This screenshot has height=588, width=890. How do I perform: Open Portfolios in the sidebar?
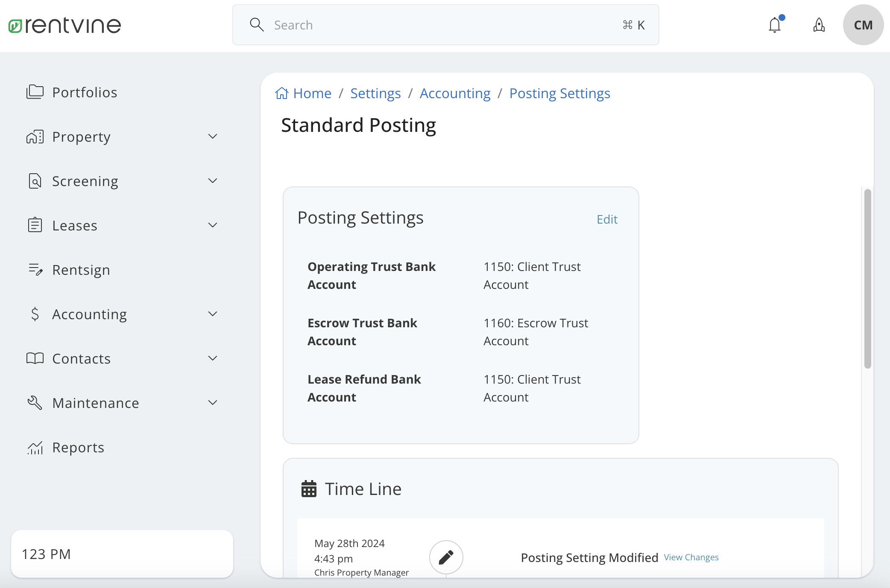pyautogui.click(x=85, y=92)
